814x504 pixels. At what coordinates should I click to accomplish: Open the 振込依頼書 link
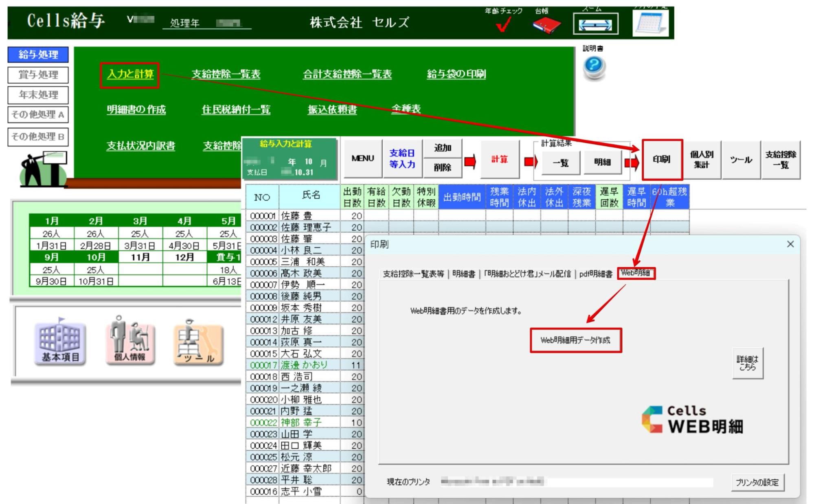pos(332,110)
